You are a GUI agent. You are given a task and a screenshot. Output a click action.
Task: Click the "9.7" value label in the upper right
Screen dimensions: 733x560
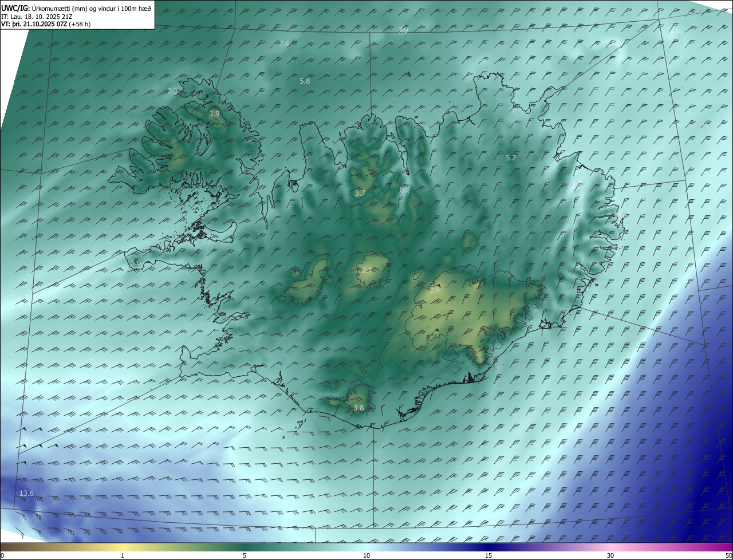671,33
